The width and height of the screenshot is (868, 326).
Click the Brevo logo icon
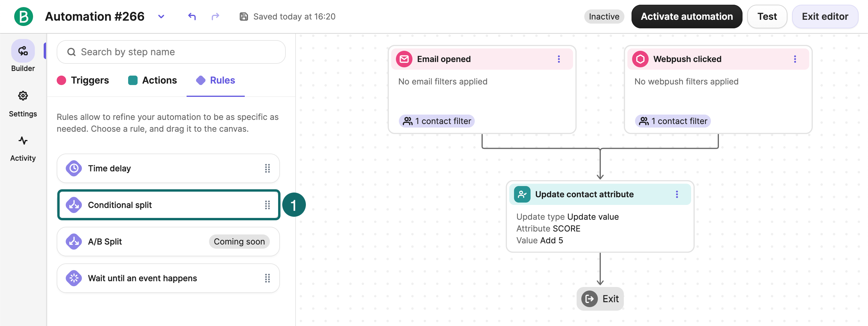(x=23, y=17)
